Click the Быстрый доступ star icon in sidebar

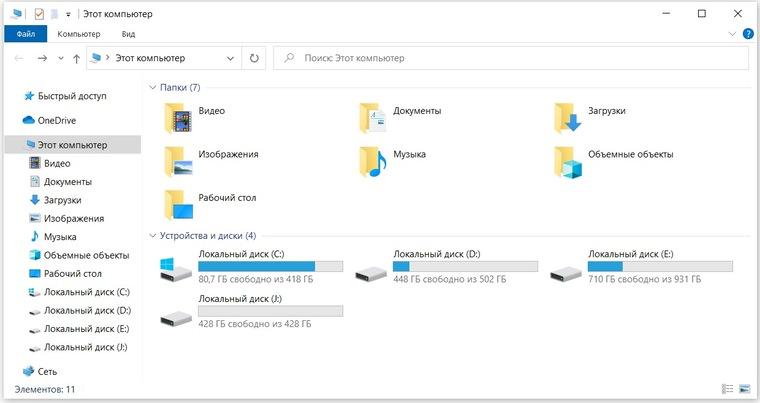(x=29, y=96)
